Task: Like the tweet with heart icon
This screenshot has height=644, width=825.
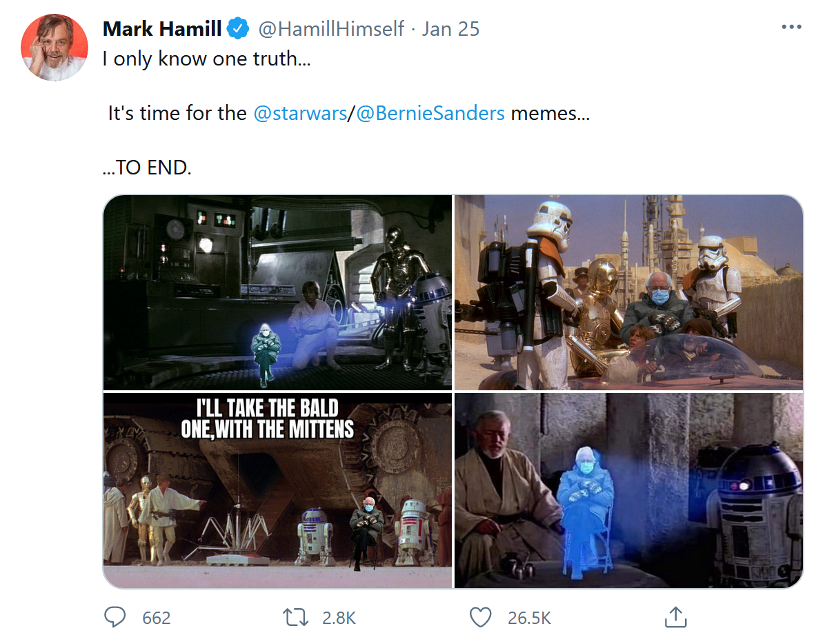Action: point(480,617)
